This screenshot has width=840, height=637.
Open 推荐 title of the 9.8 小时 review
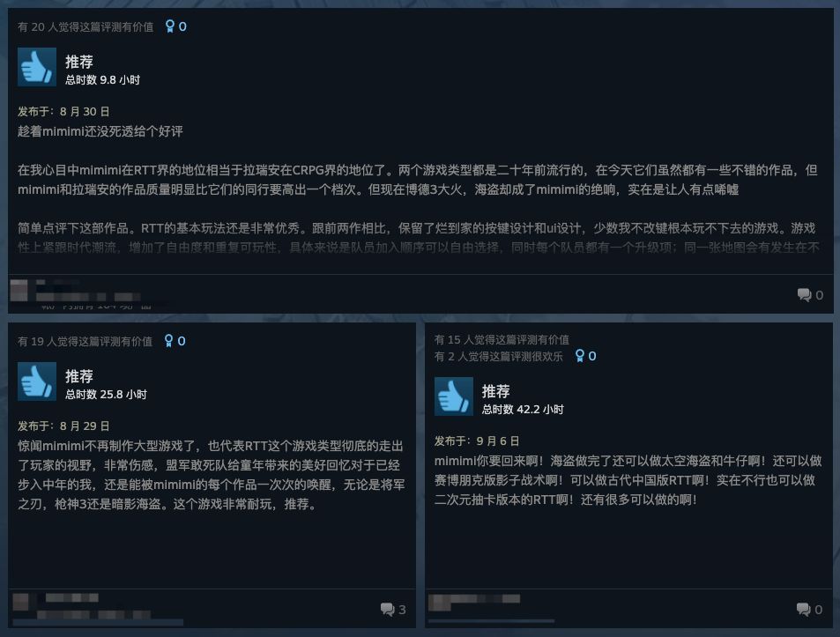coord(79,62)
